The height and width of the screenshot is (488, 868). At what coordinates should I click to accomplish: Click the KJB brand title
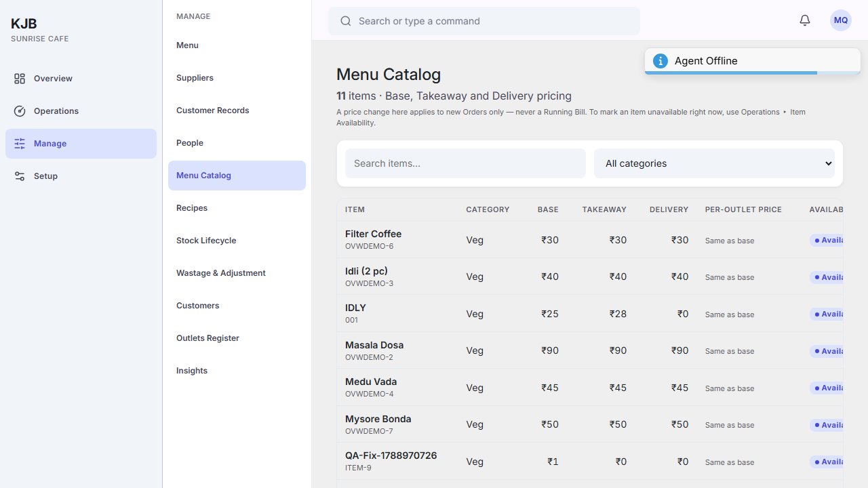[24, 24]
